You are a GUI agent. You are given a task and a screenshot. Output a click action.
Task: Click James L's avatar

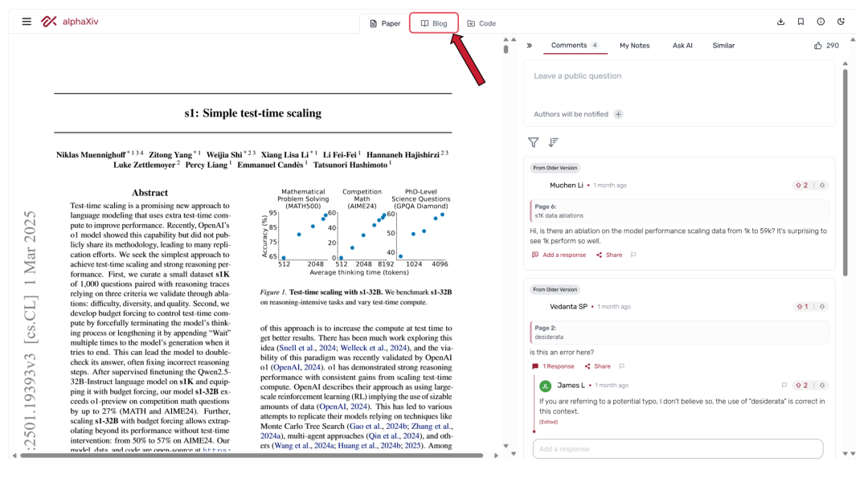(545, 386)
